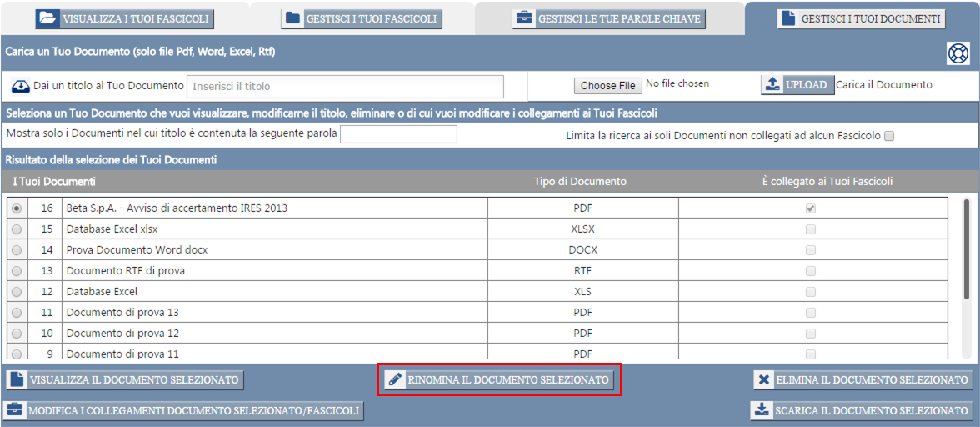Enable limit search to unlinked documents checkbox
Viewport: 980px width, 427px height.
(888, 136)
